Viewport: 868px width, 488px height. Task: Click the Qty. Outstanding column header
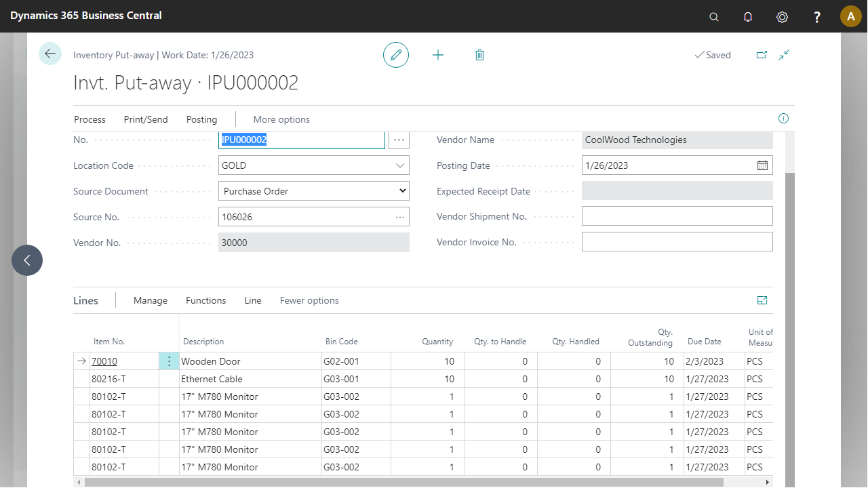(650, 338)
